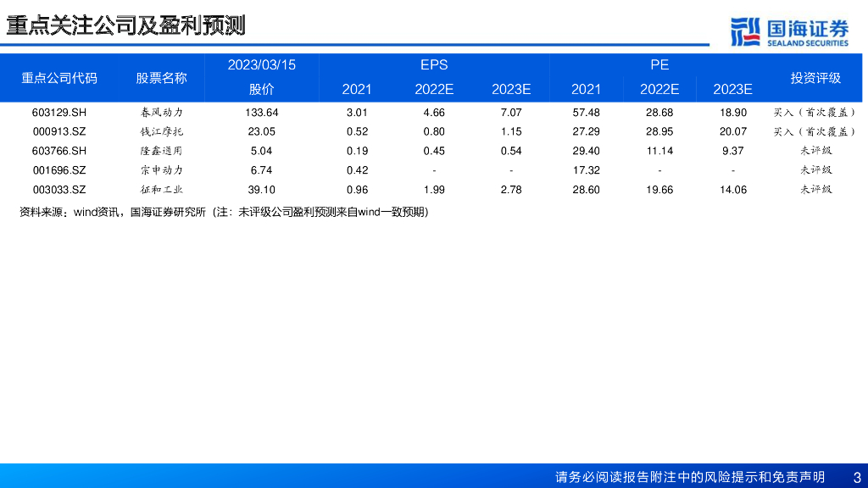The image size is (868, 488).
Task: Select stock name 隆鑫通用
Action: [161, 151]
